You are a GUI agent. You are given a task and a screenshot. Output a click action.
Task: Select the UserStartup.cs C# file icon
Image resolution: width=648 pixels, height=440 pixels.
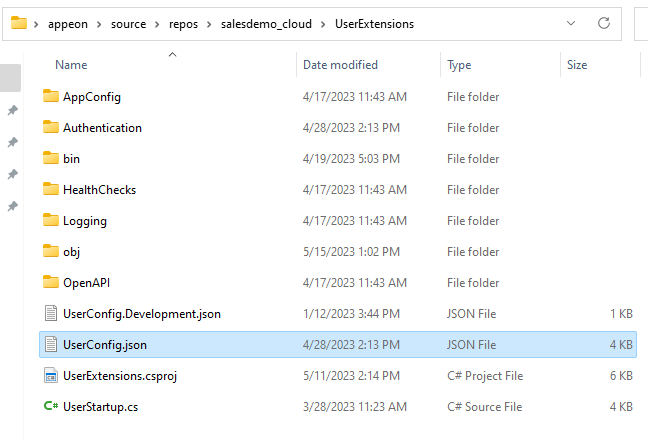(x=51, y=407)
